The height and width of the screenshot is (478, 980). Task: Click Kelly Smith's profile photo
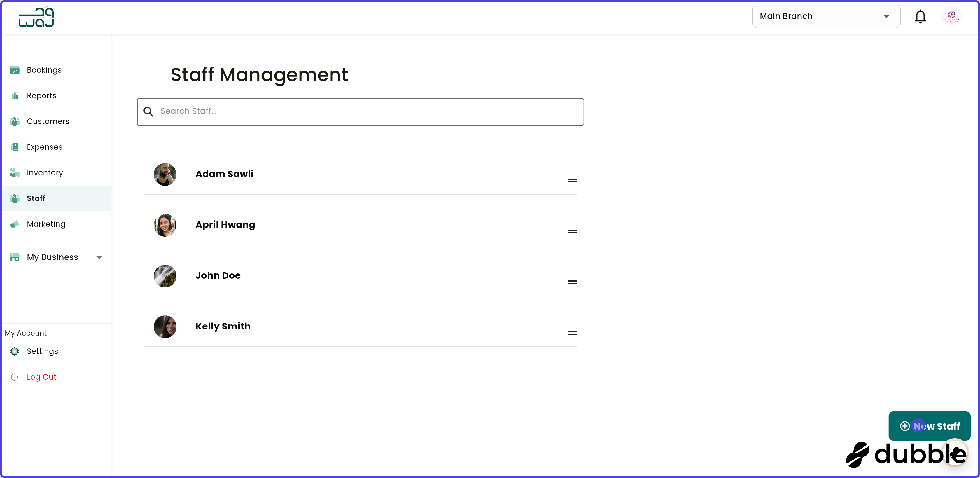pos(165,327)
